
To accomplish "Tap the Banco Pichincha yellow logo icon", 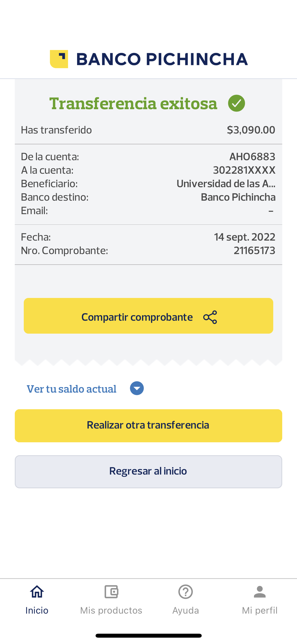I will point(59,59).
